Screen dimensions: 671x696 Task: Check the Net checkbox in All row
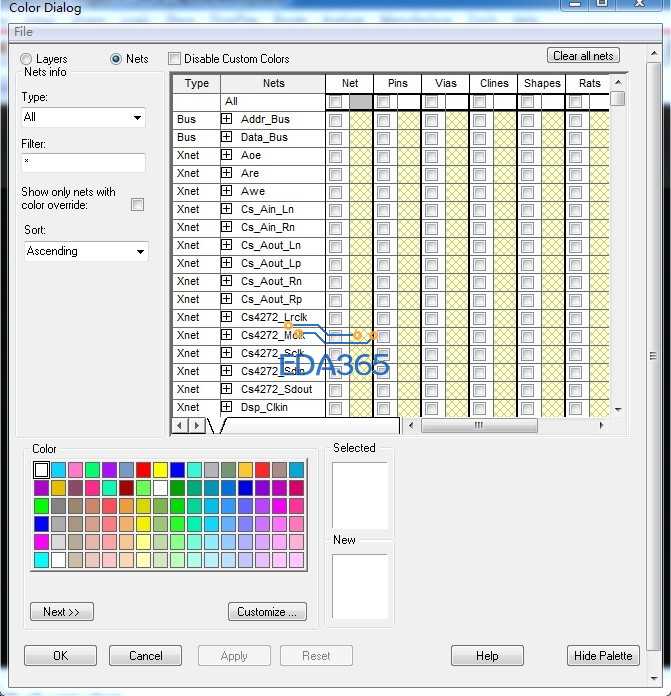click(x=336, y=102)
